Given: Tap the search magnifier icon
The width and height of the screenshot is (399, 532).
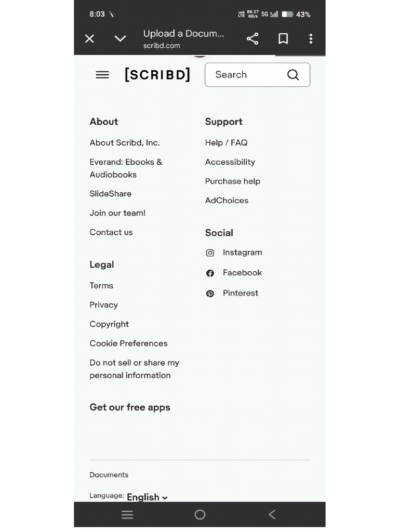Looking at the screenshot, I should [293, 75].
